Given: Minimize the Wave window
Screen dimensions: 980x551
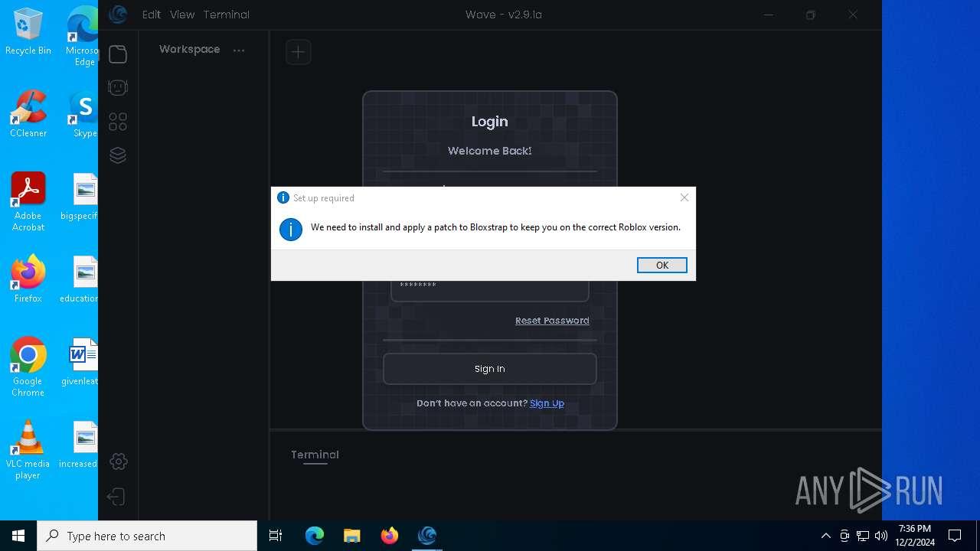Looking at the screenshot, I should tap(769, 15).
